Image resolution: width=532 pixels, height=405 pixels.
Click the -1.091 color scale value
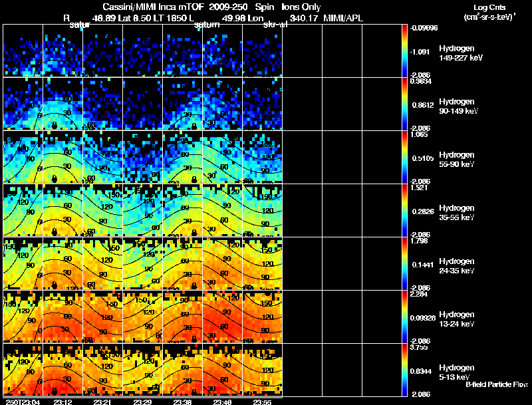point(420,52)
